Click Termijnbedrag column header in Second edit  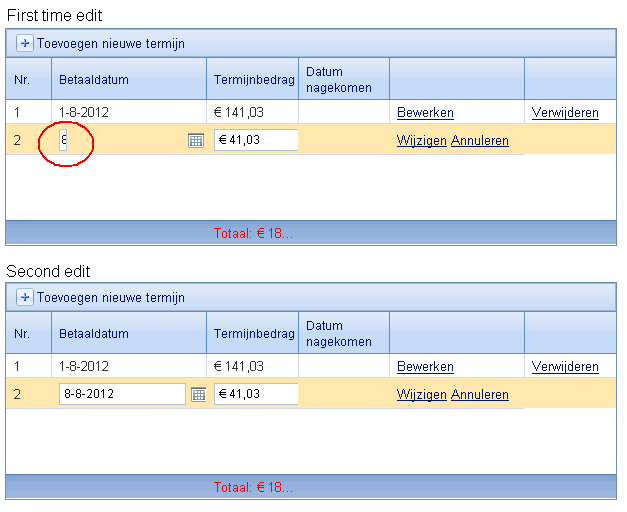[x=254, y=334]
